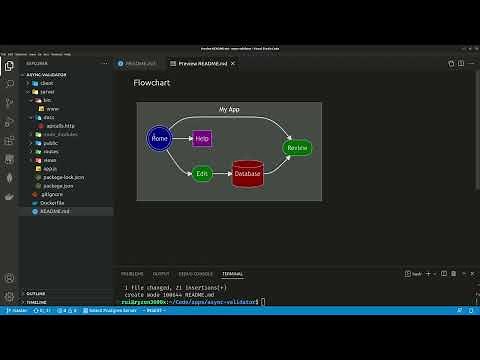
Task: Collapse the ASYNC-VALIDATOR root folder
Action: [46, 75]
